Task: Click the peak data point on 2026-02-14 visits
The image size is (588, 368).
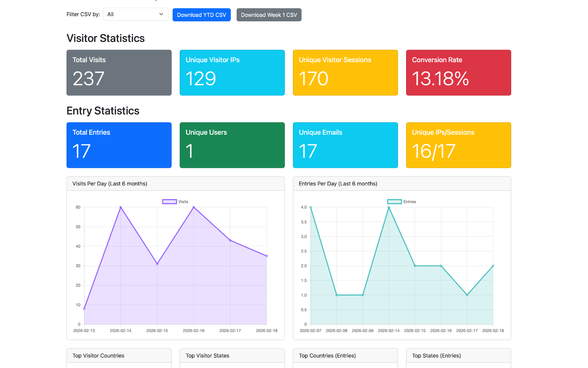Action: click(x=121, y=207)
